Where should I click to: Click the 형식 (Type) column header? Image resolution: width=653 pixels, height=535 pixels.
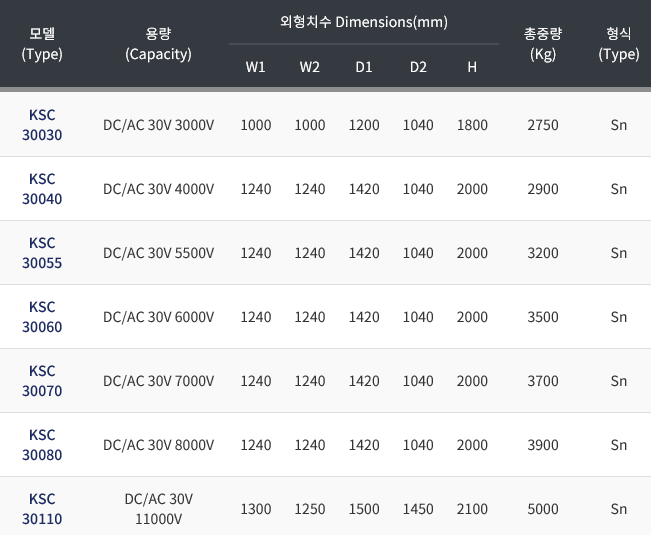[x=618, y=44]
